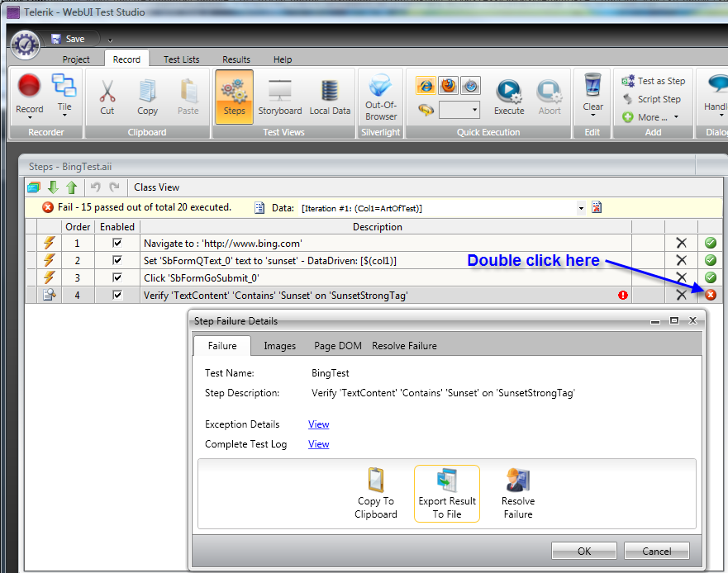Switch to Page DOM tab
The height and width of the screenshot is (573, 728).
point(338,346)
